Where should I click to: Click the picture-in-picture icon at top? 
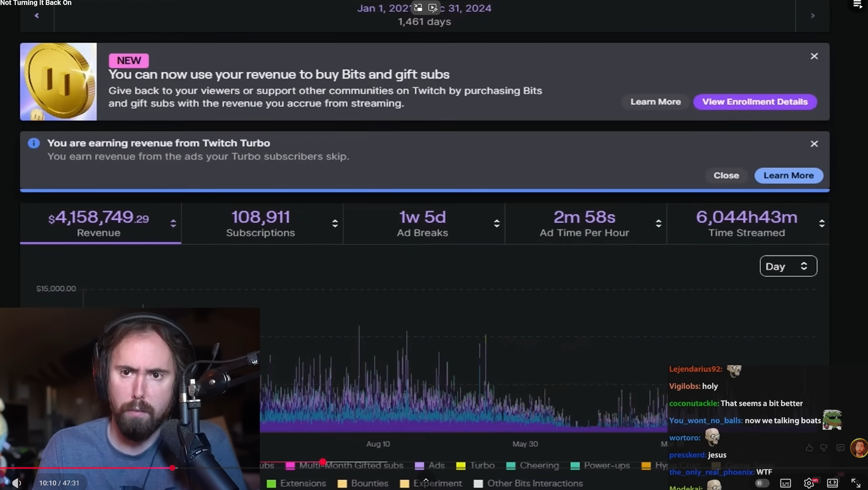[x=418, y=7]
